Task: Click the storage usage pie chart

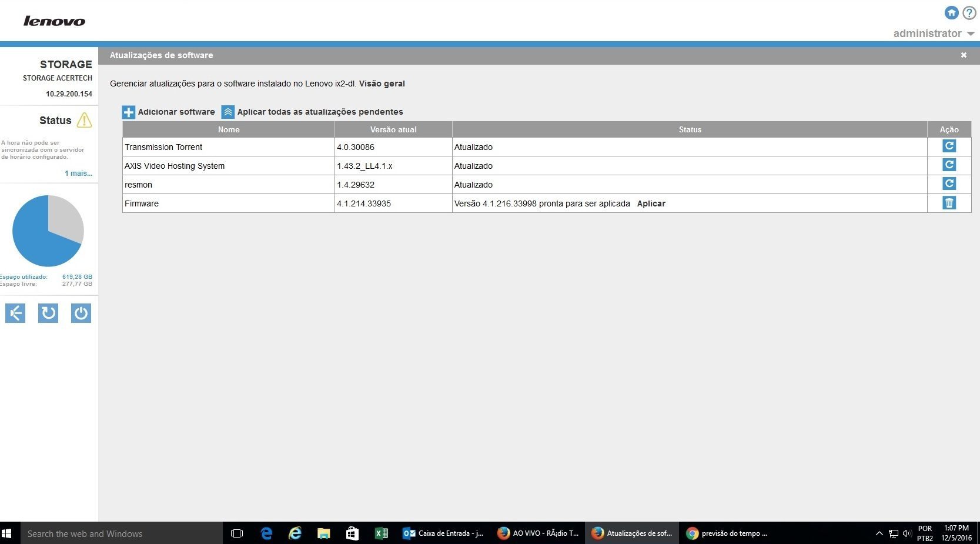Action: pos(48,231)
